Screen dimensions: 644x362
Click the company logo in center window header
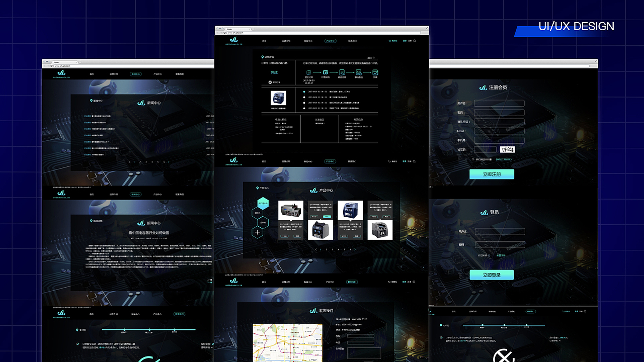tap(233, 41)
